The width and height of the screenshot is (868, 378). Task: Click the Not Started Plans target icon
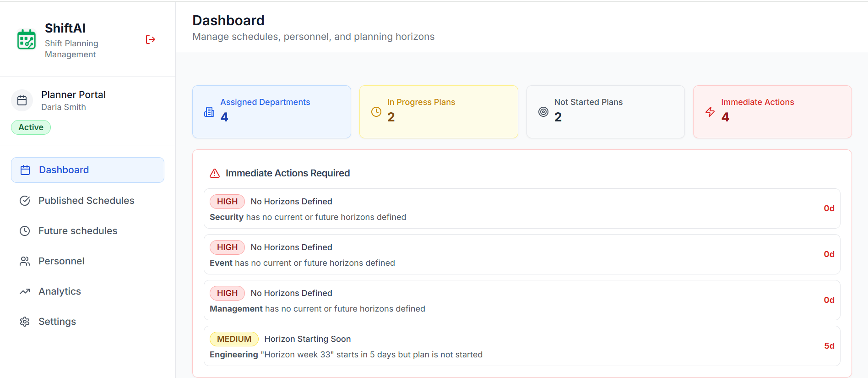pos(543,112)
